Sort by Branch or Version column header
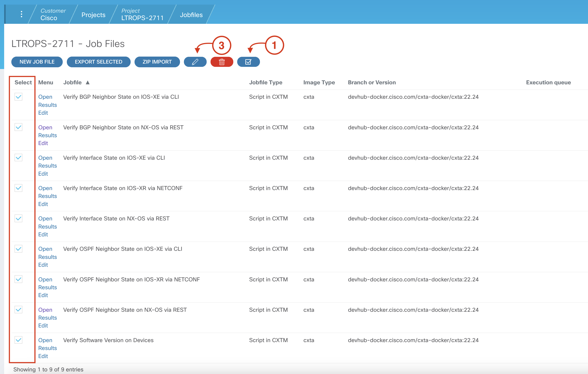Viewport: 588px width, 374px height. point(372,83)
